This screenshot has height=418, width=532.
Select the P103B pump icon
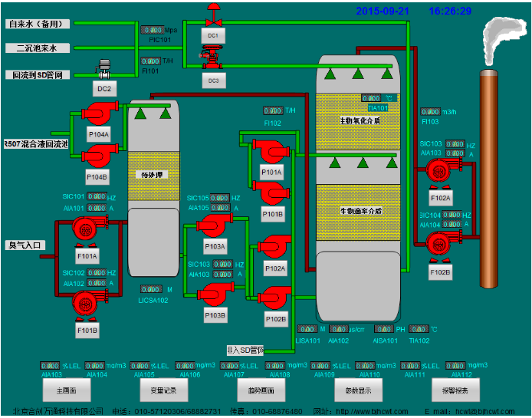coord(215,295)
